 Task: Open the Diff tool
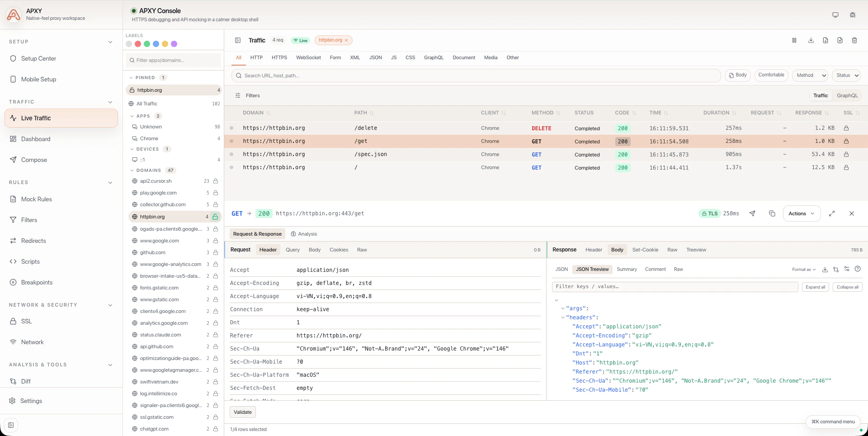click(x=61, y=381)
